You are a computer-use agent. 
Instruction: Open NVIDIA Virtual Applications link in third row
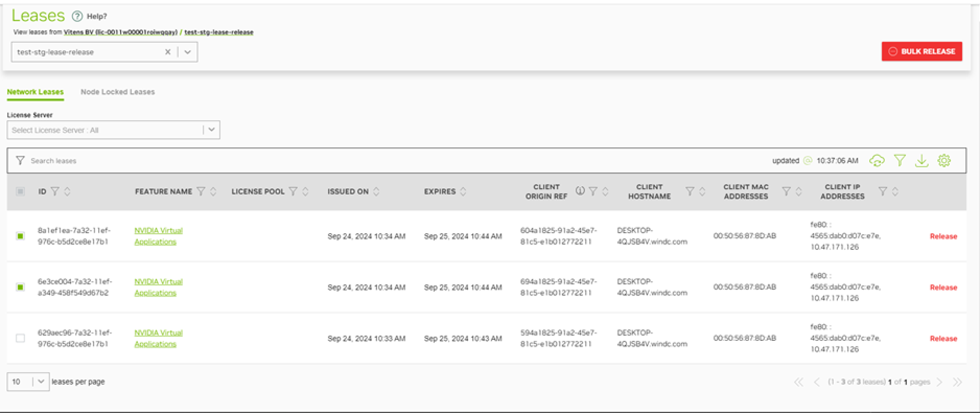click(158, 338)
